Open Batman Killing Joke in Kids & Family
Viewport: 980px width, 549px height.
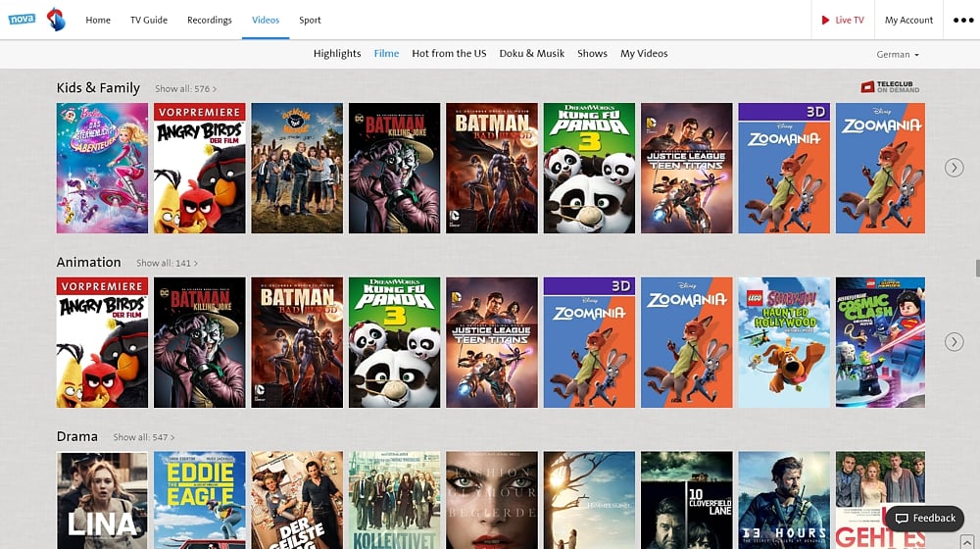tap(394, 169)
